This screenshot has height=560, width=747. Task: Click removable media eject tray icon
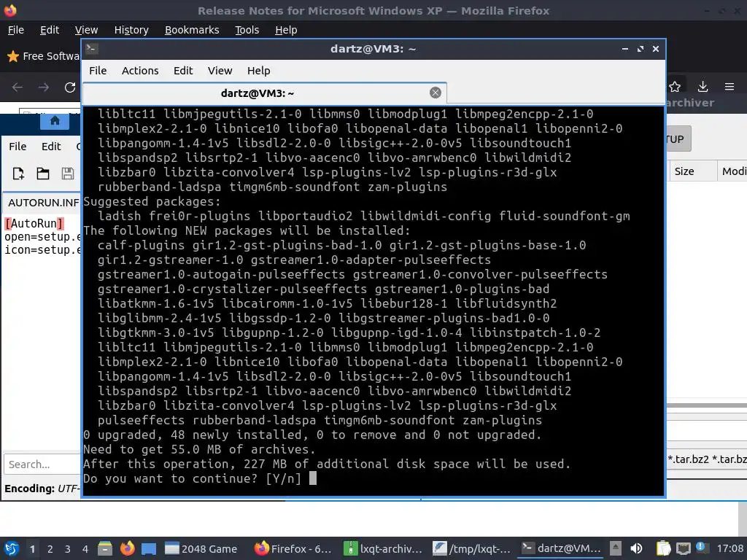coord(616,548)
